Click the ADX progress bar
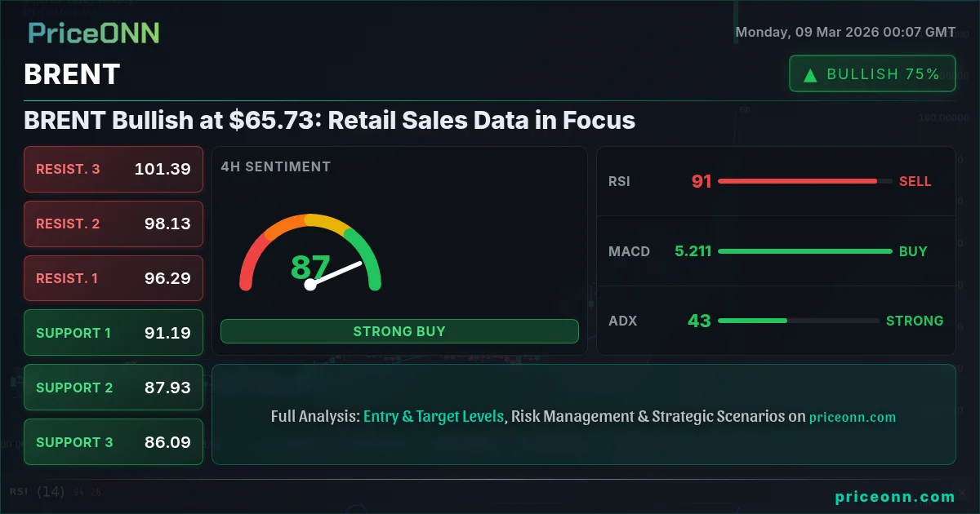 [x=799, y=321]
